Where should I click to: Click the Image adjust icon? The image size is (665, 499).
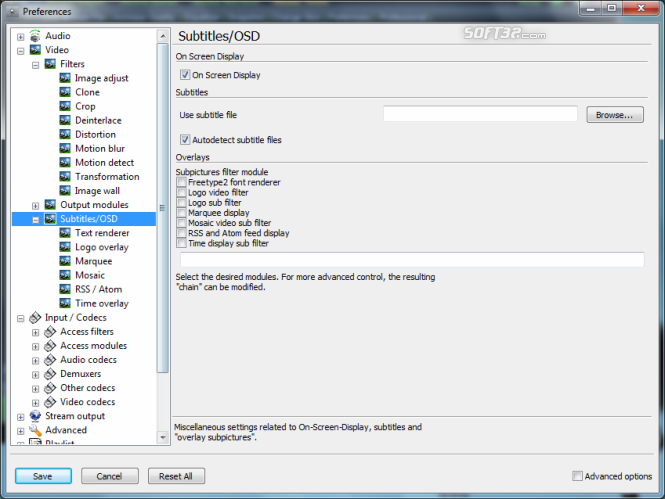(65, 78)
